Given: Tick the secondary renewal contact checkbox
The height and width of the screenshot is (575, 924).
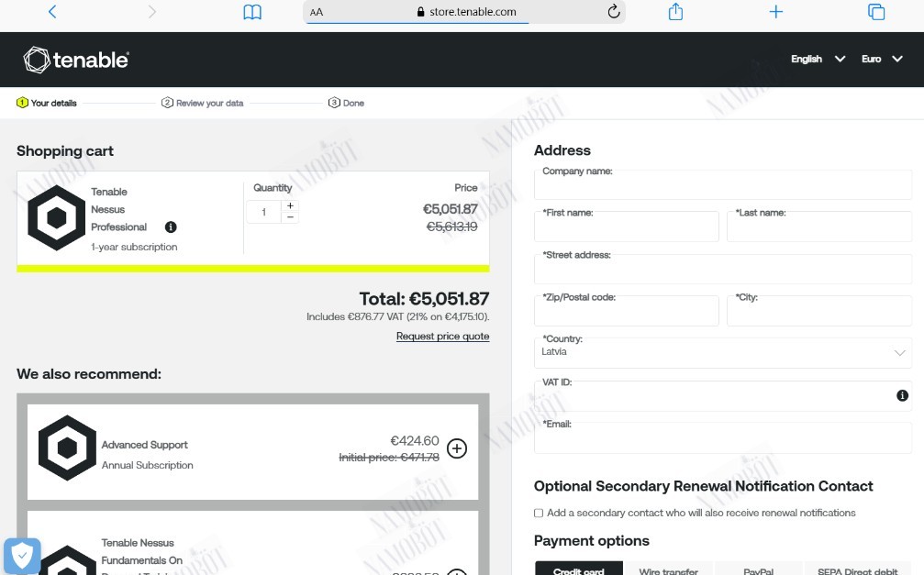Looking at the screenshot, I should coord(538,514).
